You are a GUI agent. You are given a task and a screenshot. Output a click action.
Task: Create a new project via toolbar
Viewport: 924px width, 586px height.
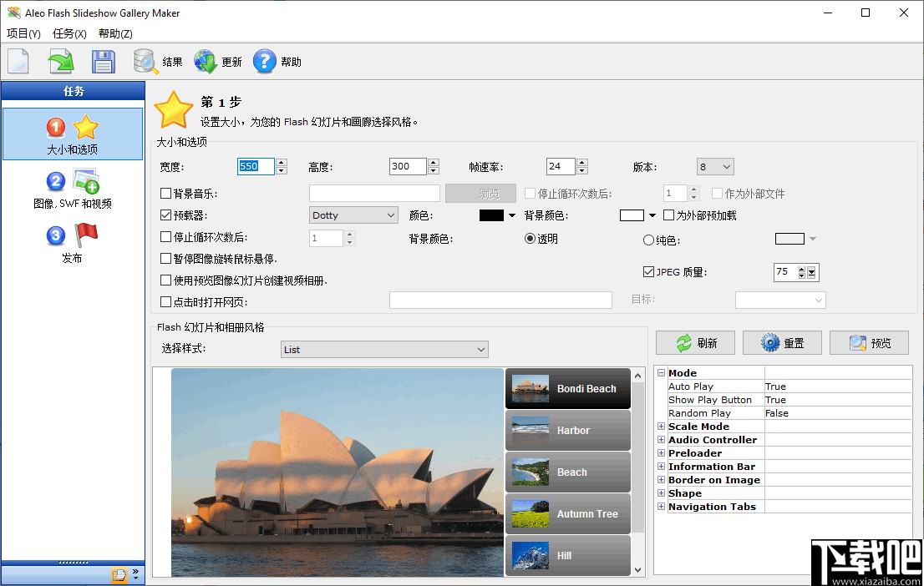[18, 60]
